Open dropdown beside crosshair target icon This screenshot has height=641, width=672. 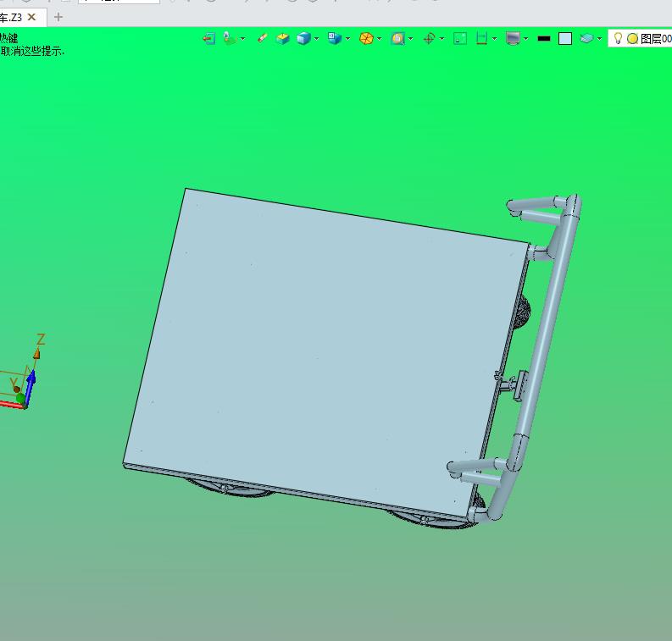click(442, 39)
